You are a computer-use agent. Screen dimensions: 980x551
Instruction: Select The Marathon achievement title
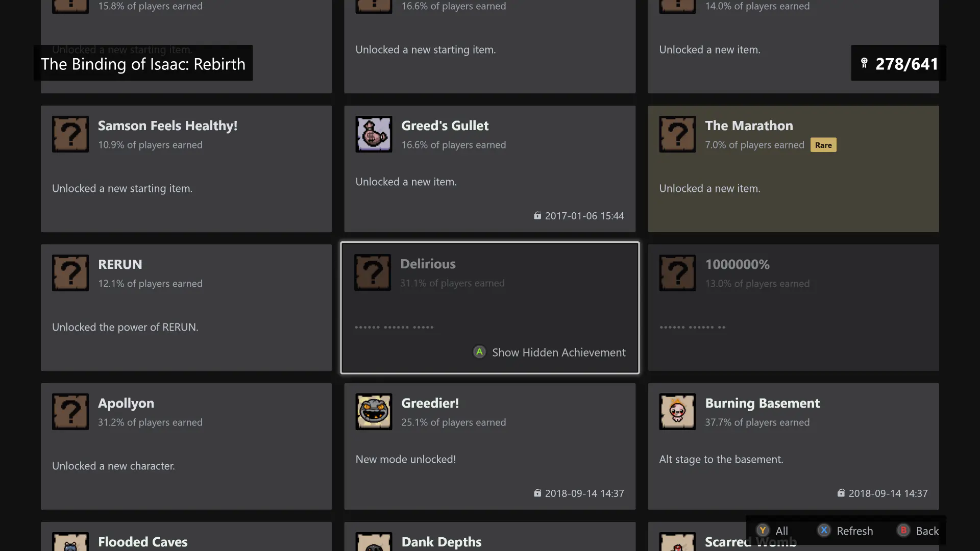(749, 126)
